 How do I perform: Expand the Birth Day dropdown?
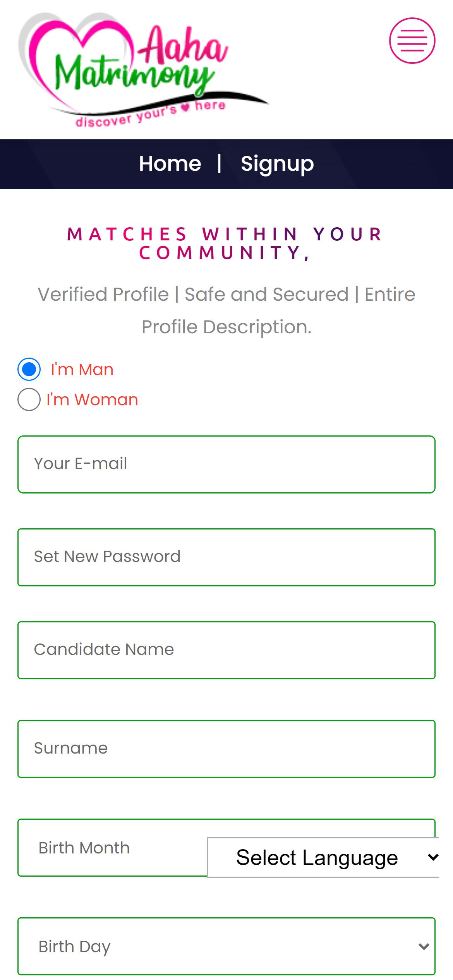226,946
